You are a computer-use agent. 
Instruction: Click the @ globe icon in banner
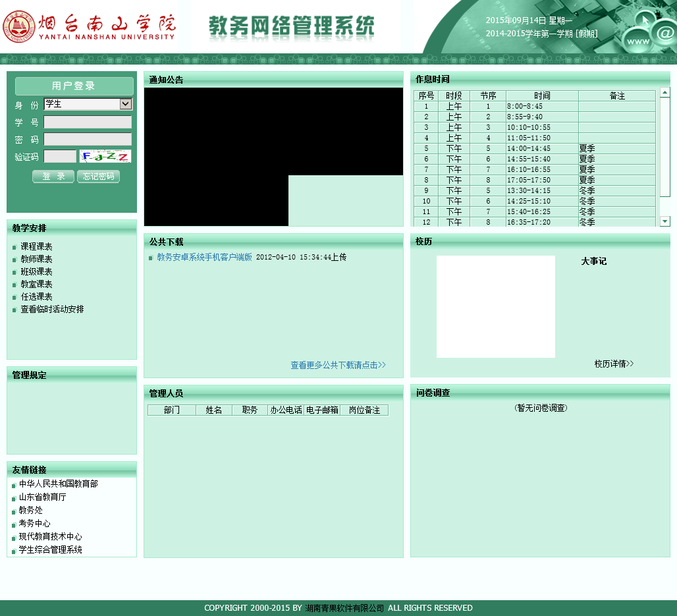[665, 33]
